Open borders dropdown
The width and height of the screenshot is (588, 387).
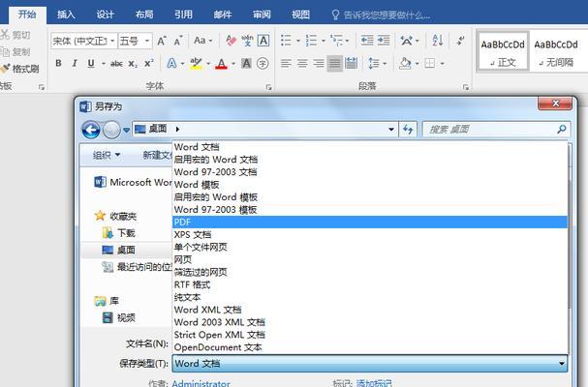pos(443,64)
